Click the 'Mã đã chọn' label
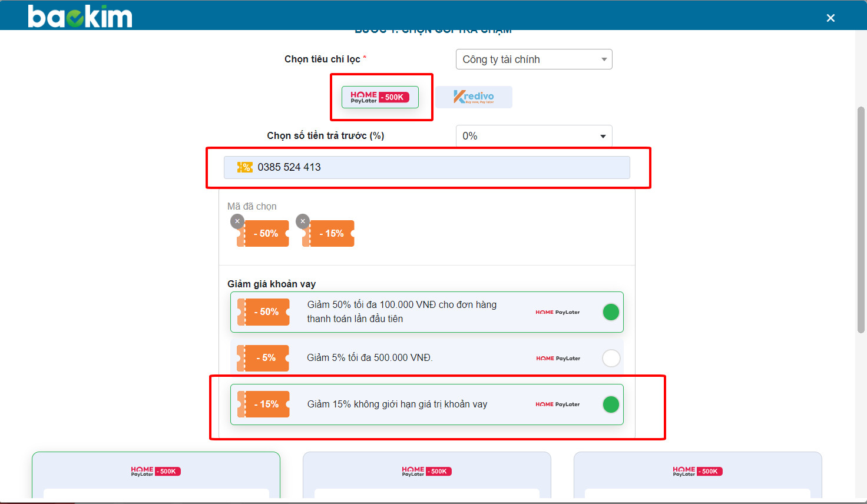 tap(252, 207)
